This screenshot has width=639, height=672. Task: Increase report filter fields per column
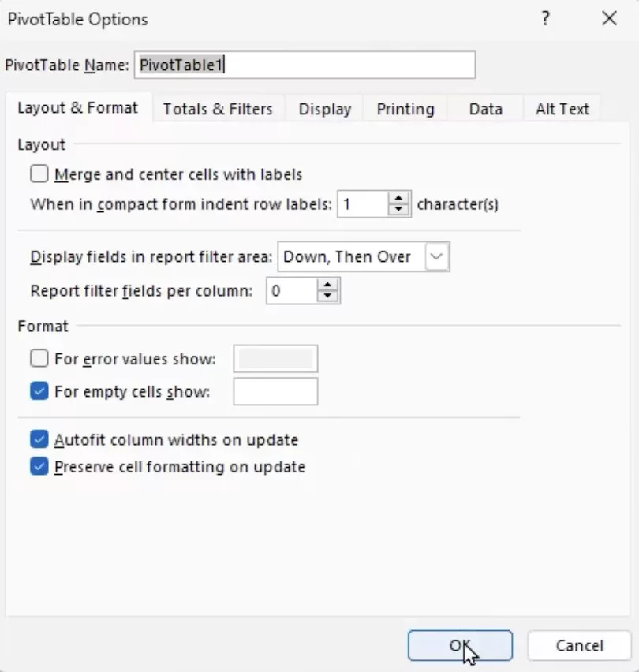click(x=328, y=286)
